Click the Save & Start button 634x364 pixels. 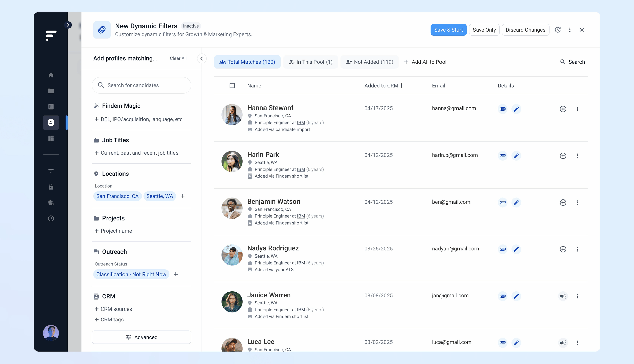click(448, 30)
